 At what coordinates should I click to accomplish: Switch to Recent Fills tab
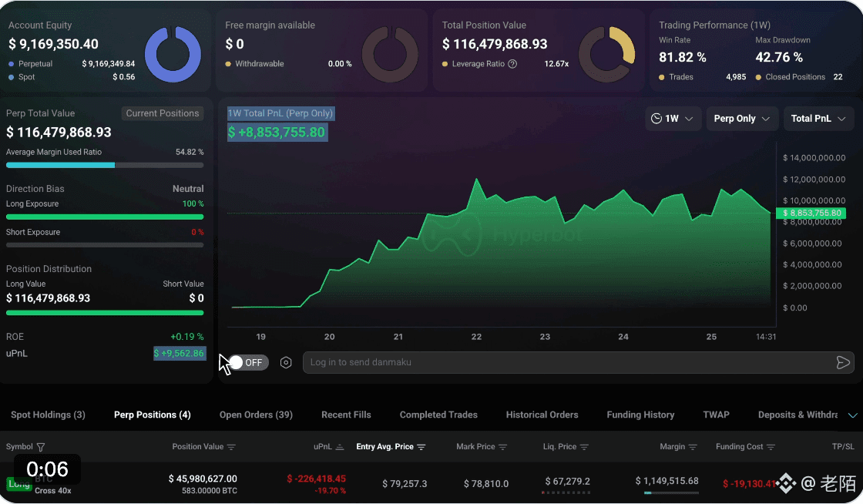pos(346,415)
